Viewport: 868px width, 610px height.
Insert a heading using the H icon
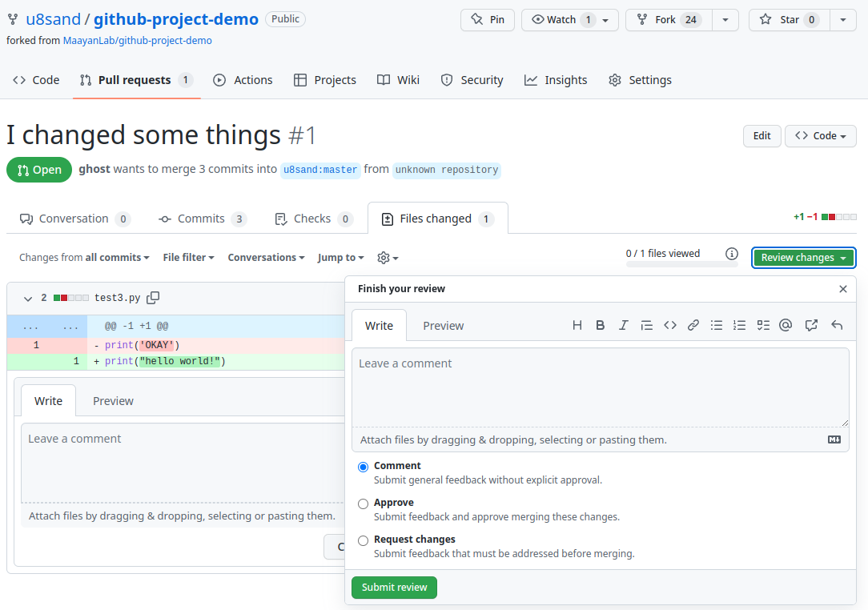click(x=577, y=325)
